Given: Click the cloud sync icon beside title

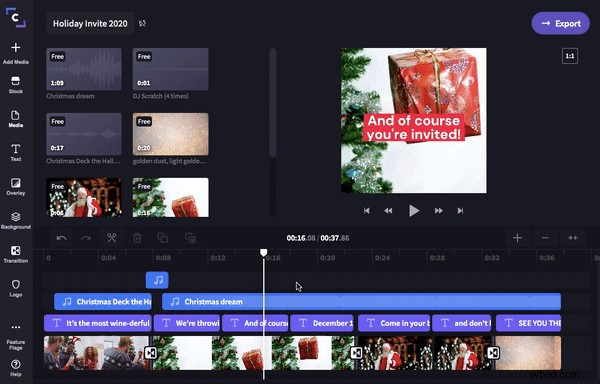Looking at the screenshot, I should point(142,23).
